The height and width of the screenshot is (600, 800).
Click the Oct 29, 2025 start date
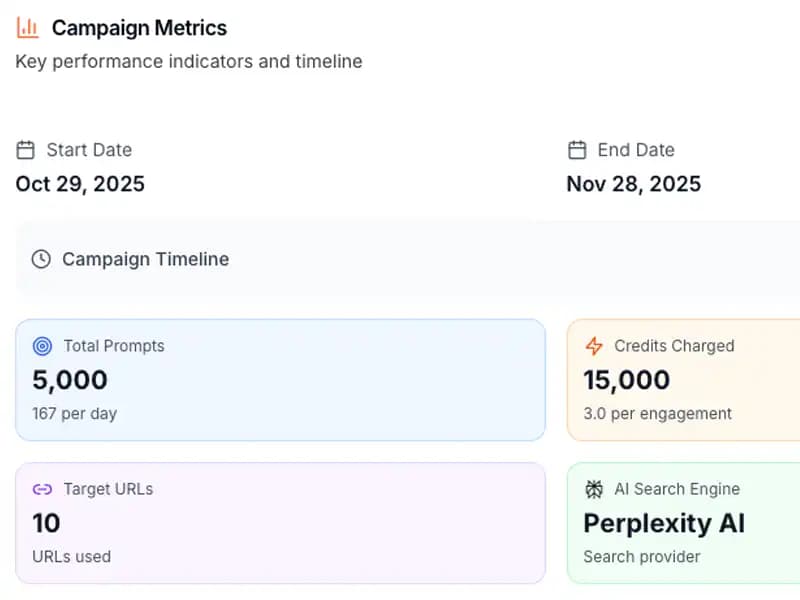coord(80,184)
